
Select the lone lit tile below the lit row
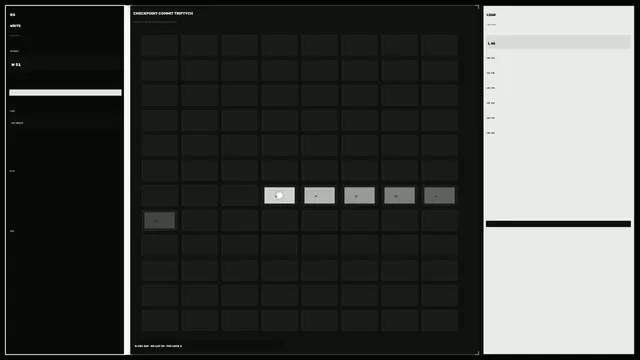point(160,220)
